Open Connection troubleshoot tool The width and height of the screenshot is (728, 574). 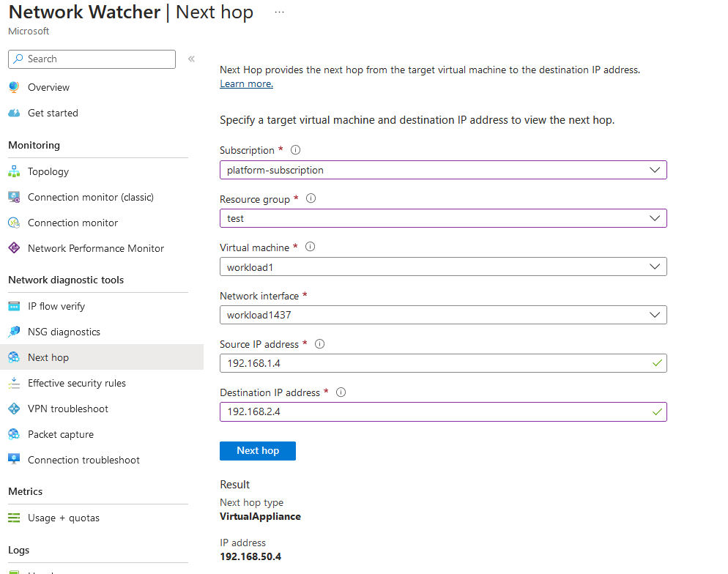[x=83, y=460]
